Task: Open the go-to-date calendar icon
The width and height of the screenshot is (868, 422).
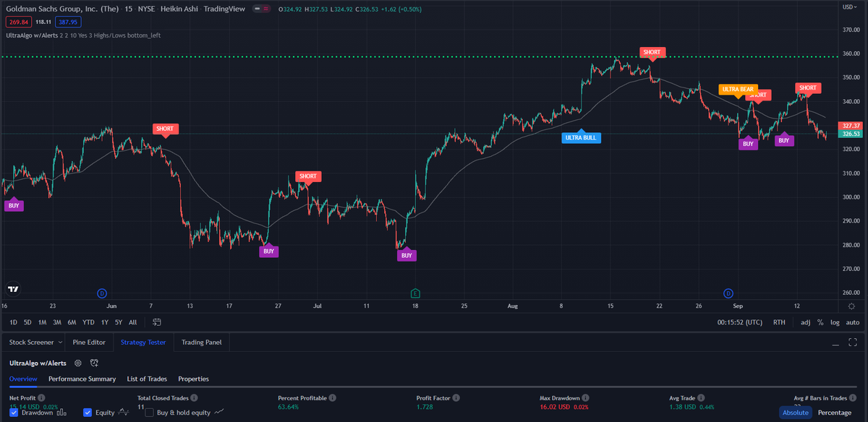Action: 157,322
